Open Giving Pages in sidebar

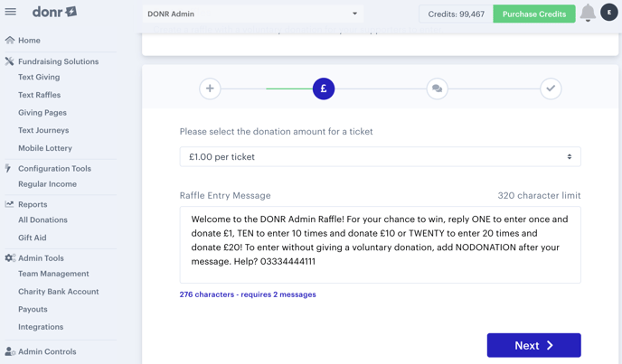(42, 113)
